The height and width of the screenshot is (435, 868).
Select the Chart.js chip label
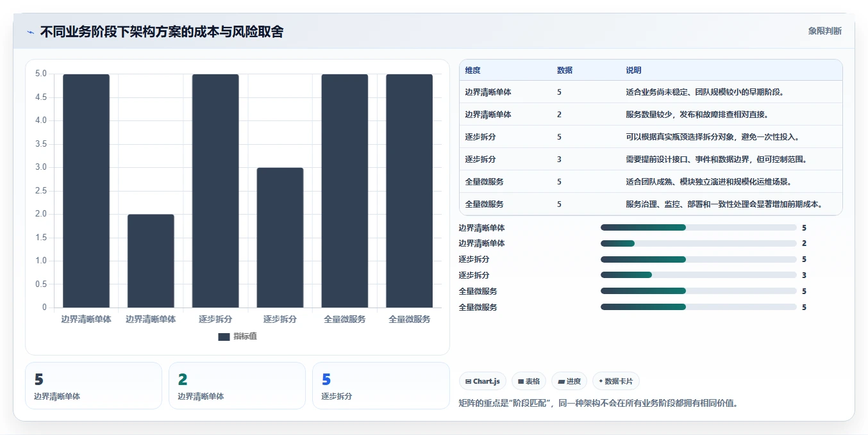click(487, 382)
